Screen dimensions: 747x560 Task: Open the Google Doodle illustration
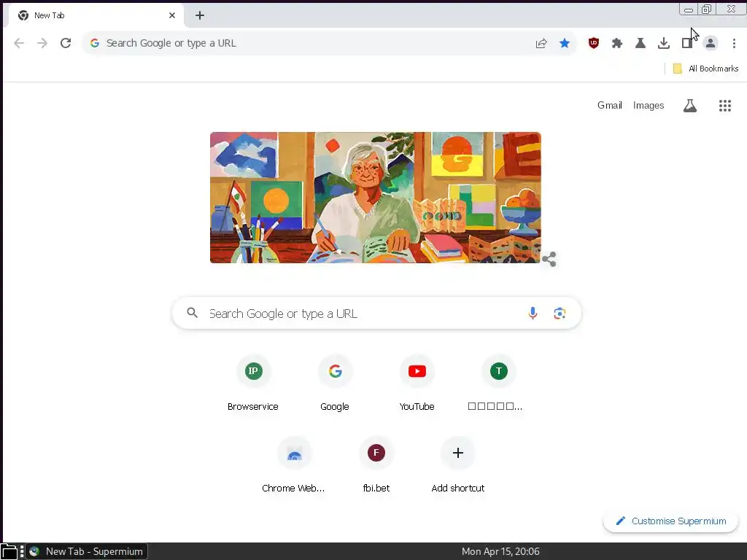(376, 198)
